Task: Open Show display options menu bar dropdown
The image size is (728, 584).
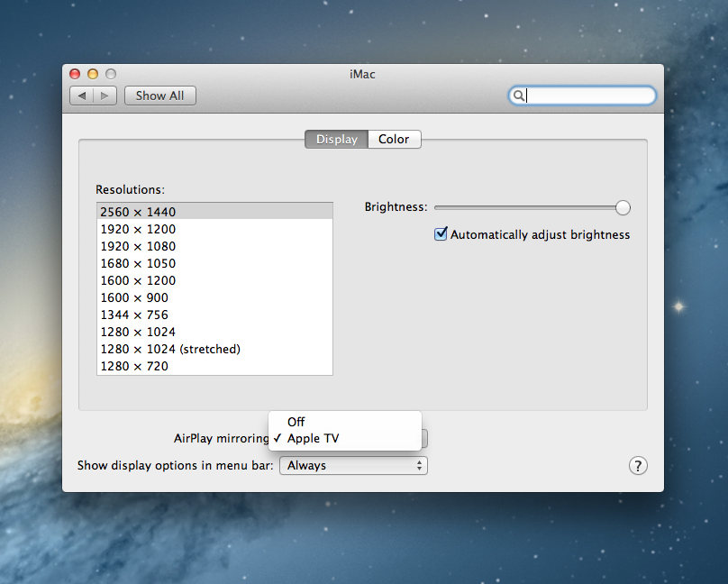Action: 353,465
